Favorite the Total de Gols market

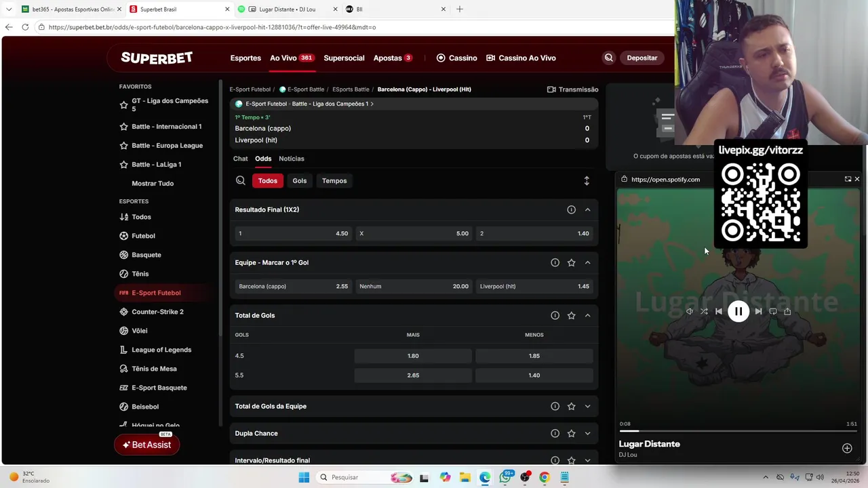571,315
